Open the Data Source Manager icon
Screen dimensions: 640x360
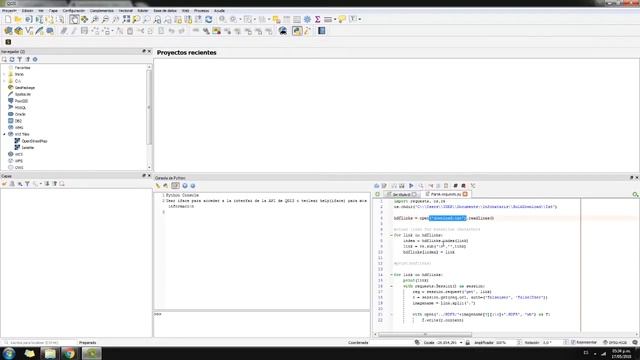[8, 31]
